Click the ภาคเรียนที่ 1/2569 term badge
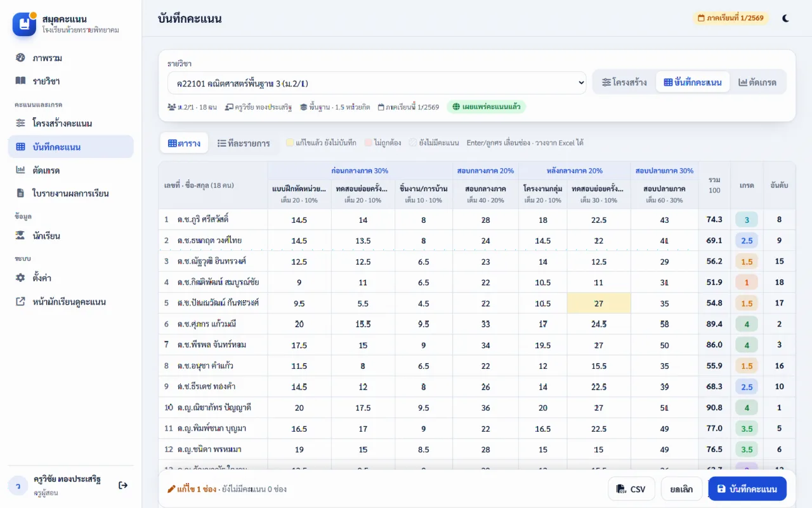This screenshot has height=508, width=812. click(731, 18)
